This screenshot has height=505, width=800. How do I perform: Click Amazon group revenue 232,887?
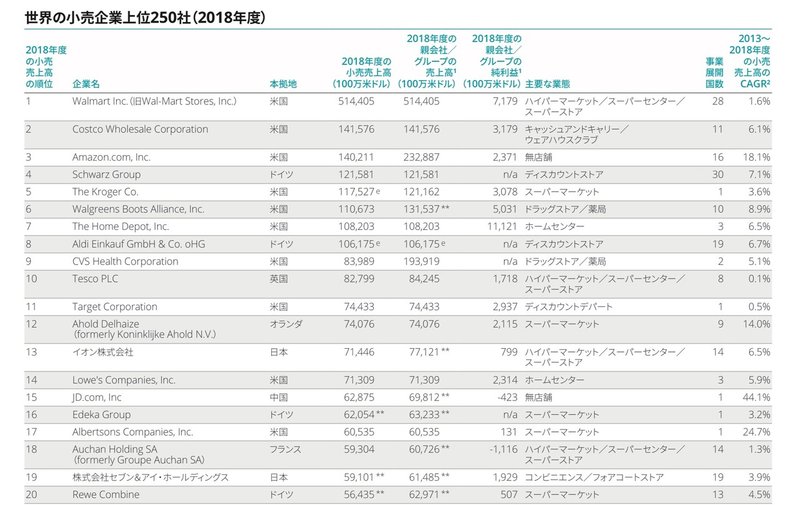coord(421,157)
